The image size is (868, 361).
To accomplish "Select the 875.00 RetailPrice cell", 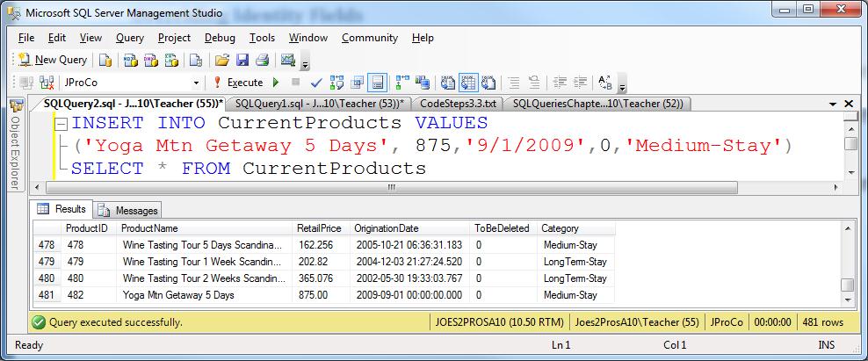I will click(x=321, y=295).
